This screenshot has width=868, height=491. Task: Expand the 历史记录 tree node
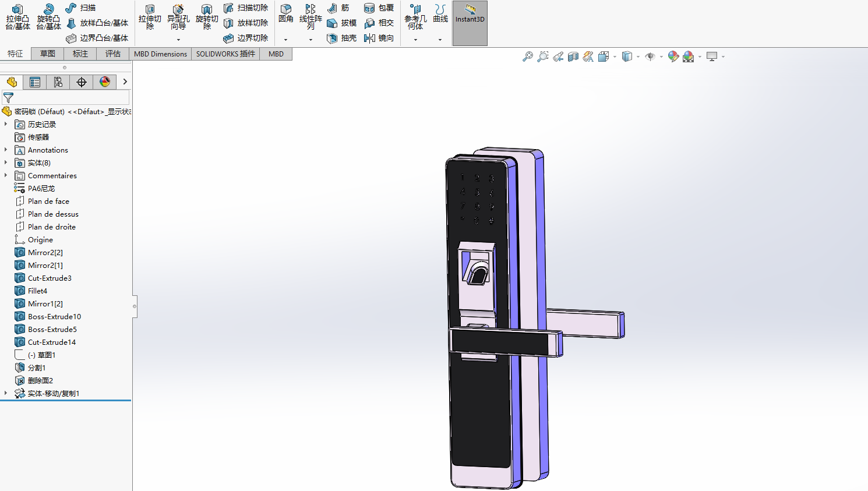(6, 124)
